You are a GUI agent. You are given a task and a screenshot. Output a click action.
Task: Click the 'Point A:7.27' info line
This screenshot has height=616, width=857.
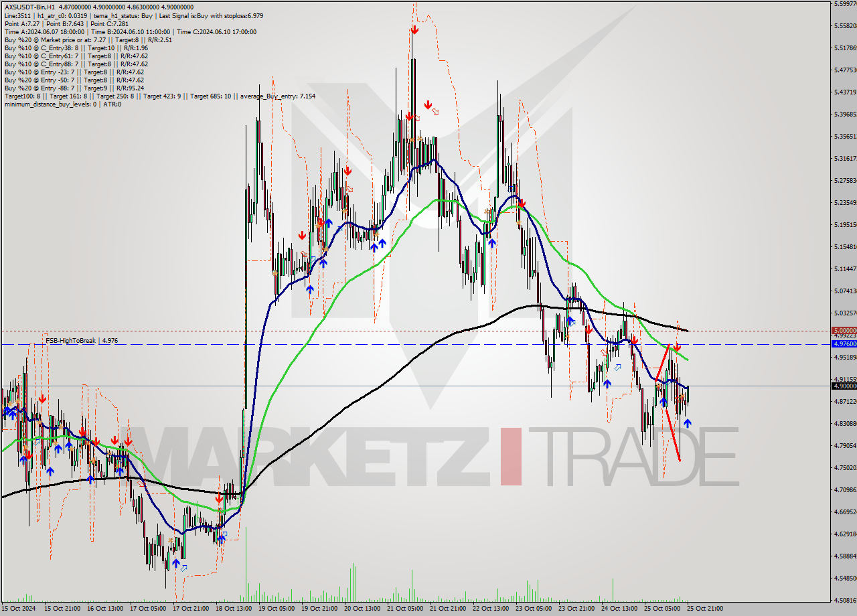coord(21,23)
